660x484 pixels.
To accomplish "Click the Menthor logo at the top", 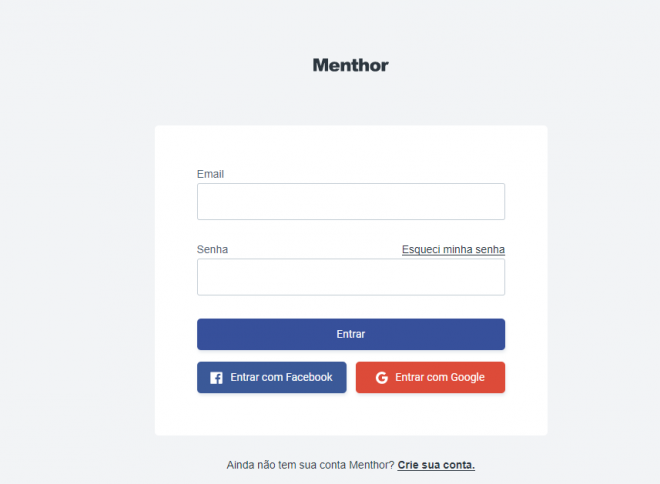I will coord(351,65).
